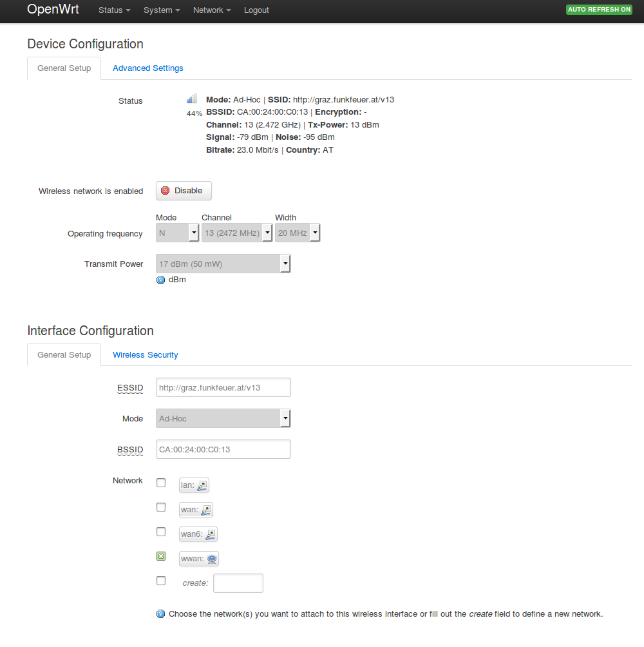
Task: Click the help icon next to dBm
Action: click(161, 280)
